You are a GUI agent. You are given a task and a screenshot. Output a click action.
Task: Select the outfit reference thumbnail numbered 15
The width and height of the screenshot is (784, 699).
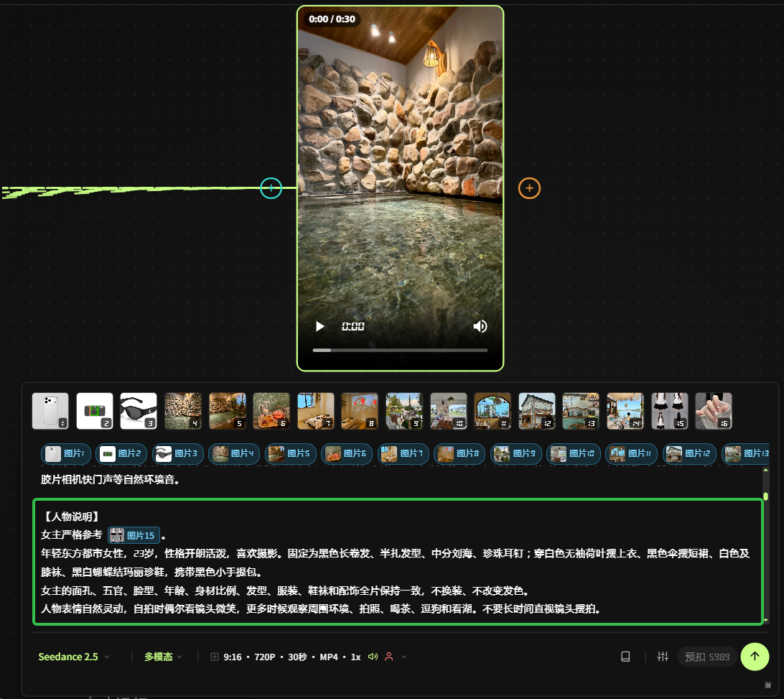pos(670,411)
